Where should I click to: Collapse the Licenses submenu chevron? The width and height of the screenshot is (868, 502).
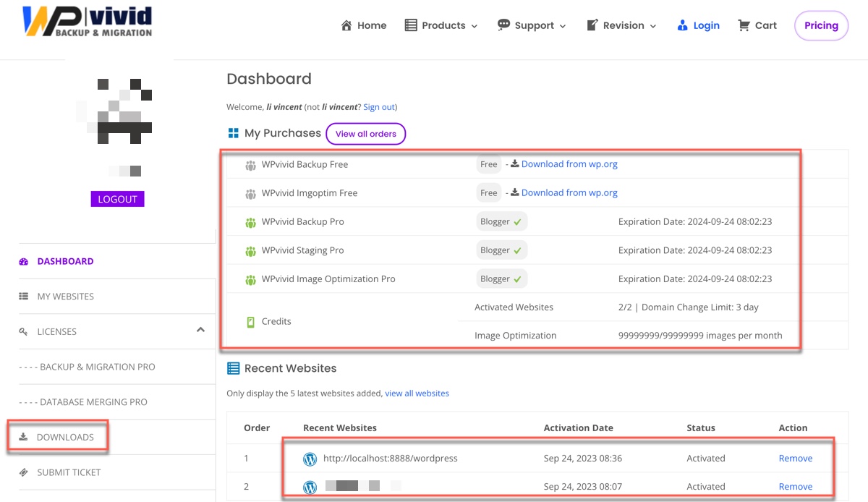click(x=200, y=331)
